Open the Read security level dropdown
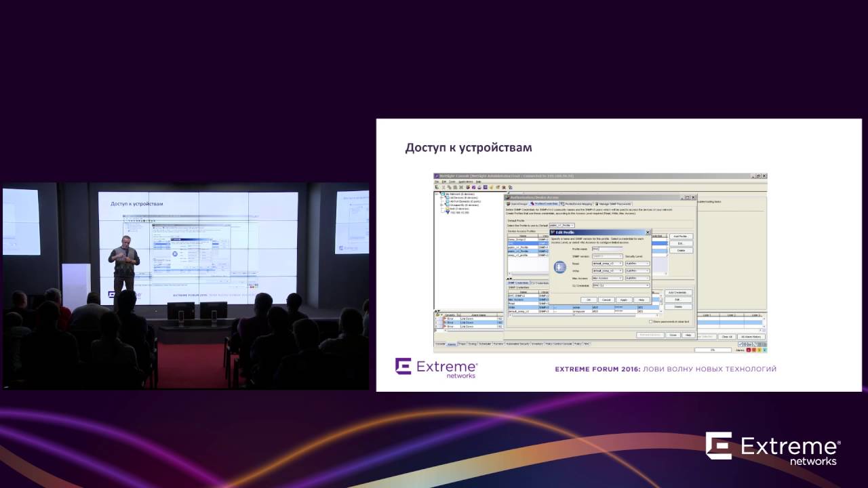Viewport: 868px width, 488px height. coord(637,263)
